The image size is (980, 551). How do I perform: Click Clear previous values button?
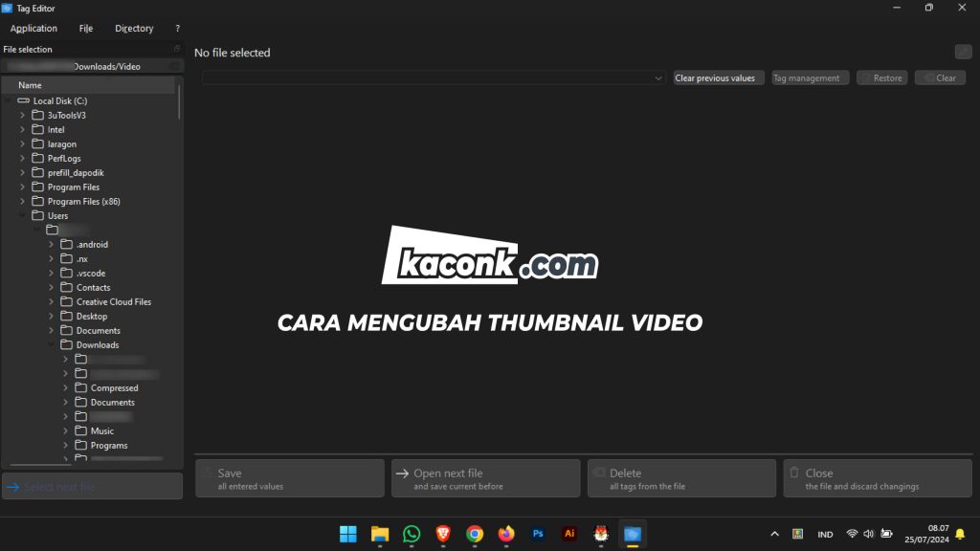coord(718,78)
